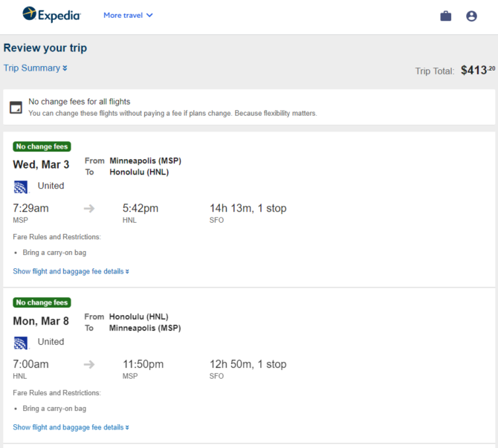498x448 pixels.
Task: Click the 14h 13m, 1 stop duration
Action: [248, 208]
